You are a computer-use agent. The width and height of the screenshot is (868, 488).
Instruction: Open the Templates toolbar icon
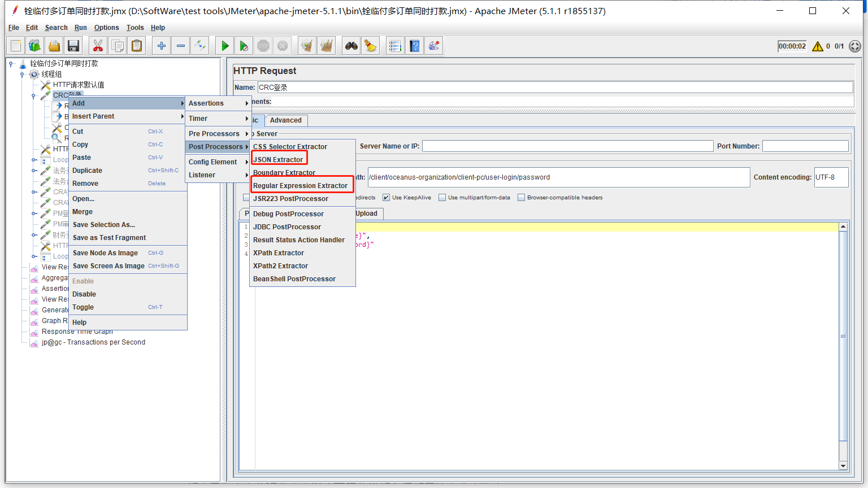[x=35, y=46]
